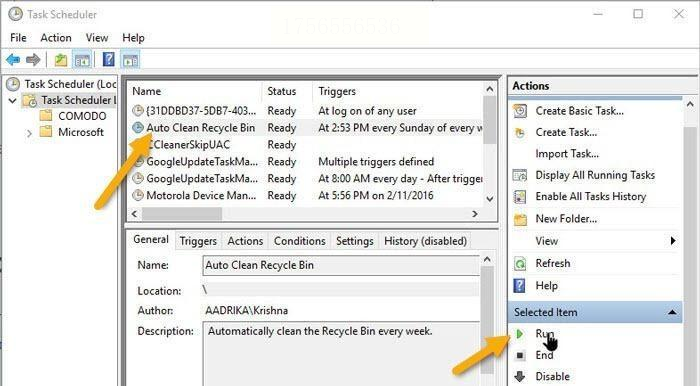Click the Help icon in Actions pane
This screenshot has height=386, width=700.
[520, 286]
